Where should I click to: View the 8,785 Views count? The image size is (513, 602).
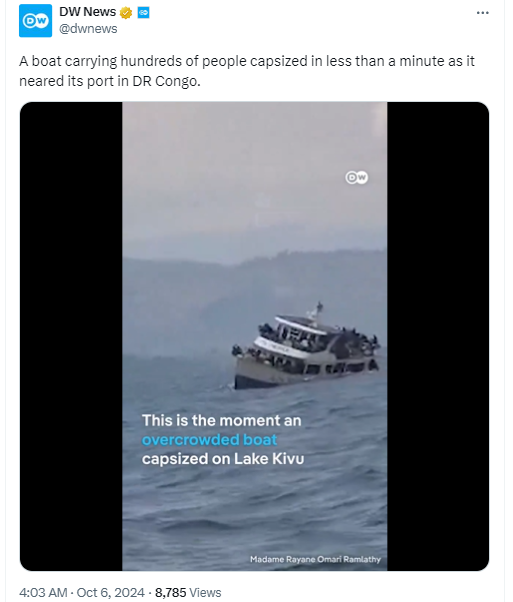(188, 592)
